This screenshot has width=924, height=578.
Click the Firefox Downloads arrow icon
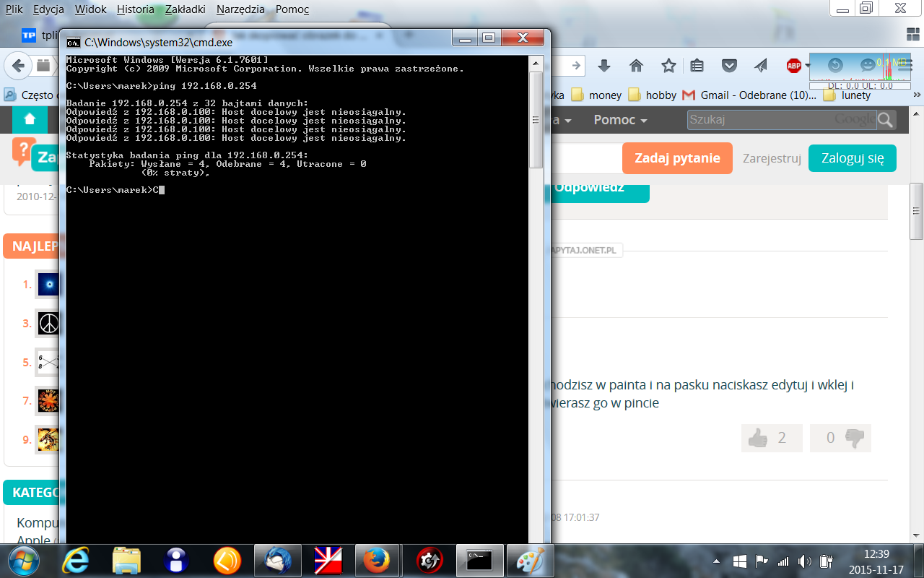pos(604,66)
